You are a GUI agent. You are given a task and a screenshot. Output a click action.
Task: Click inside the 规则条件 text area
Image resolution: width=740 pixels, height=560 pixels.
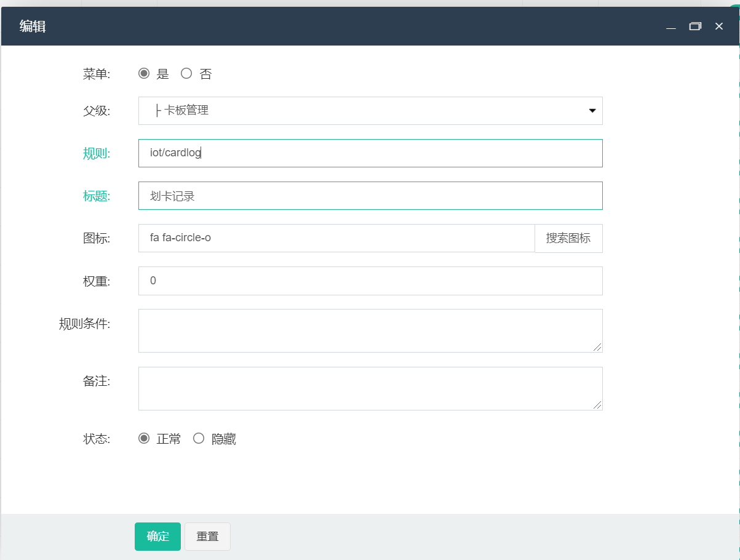click(x=370, y=330)
